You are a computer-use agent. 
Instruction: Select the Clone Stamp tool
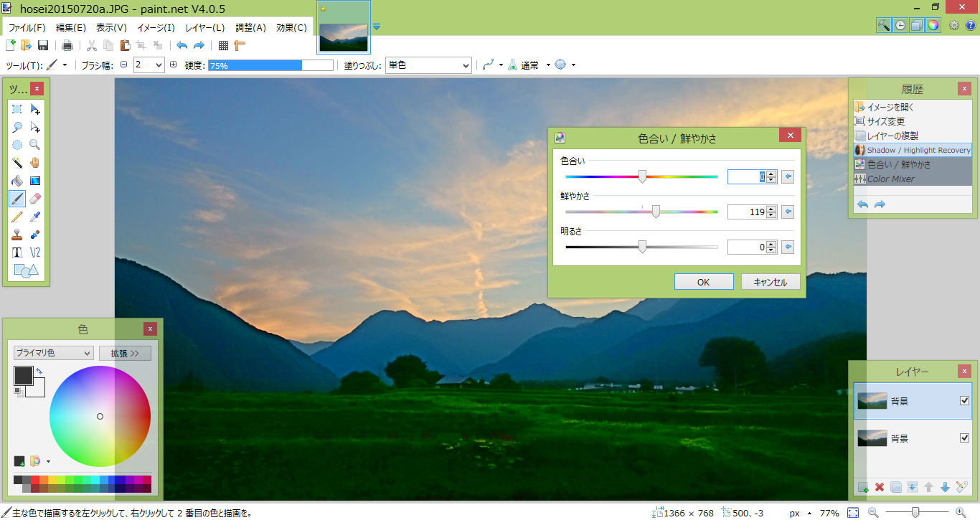tap(17, 235)
